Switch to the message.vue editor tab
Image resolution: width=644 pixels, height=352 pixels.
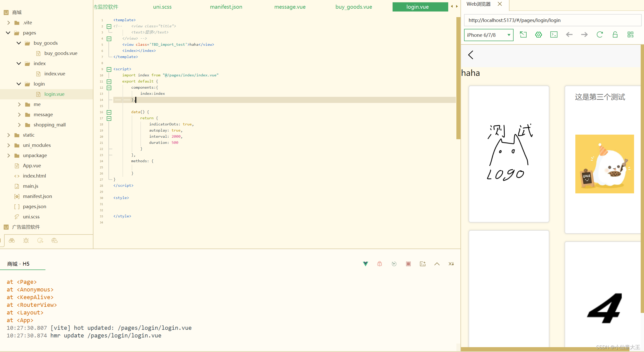tap(290, 7)
